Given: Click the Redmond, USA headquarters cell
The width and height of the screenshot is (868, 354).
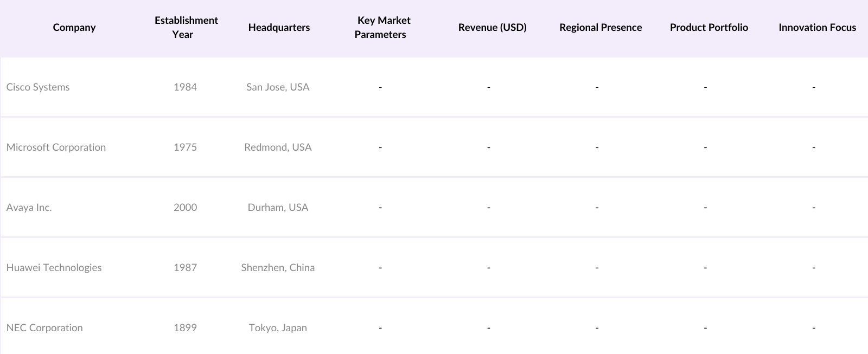Looking at the screenshot, I should click(278, 147).
